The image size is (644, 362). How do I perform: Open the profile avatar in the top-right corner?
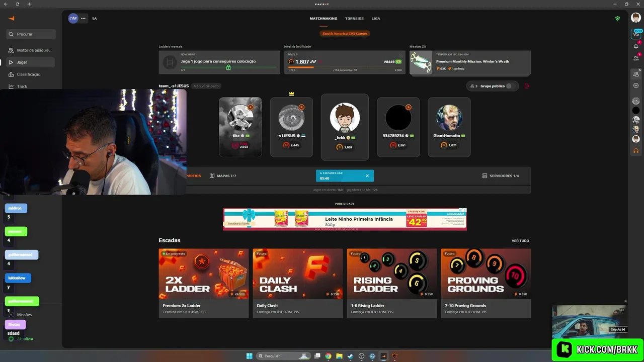click(636, 18)
